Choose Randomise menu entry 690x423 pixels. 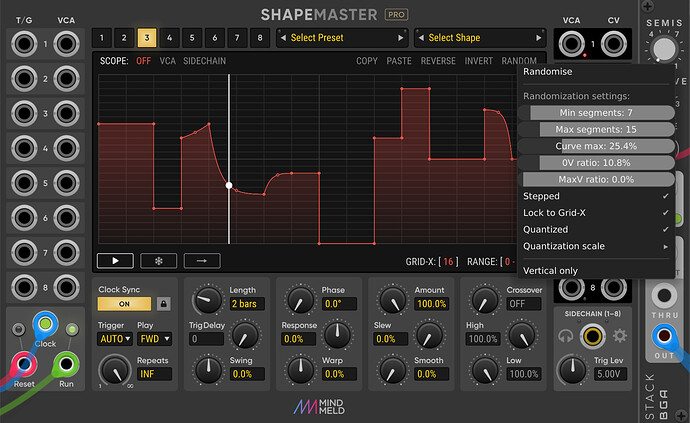[596, 72]
